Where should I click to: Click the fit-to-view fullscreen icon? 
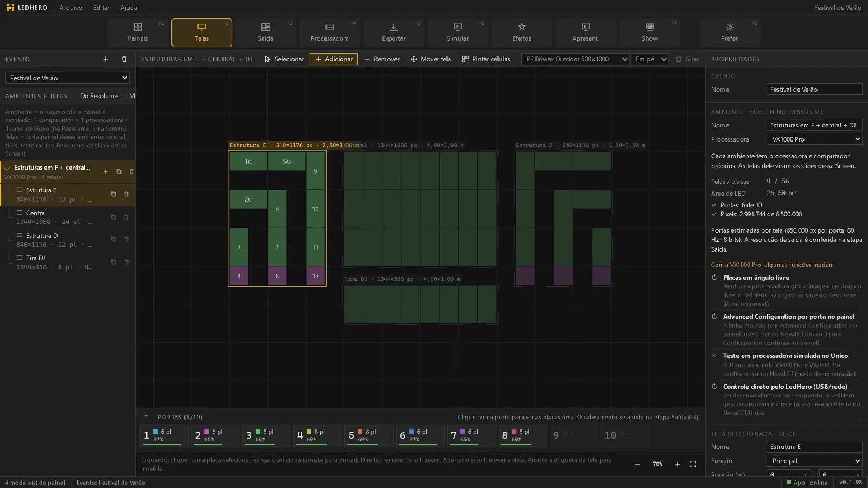tap(693, 464)
